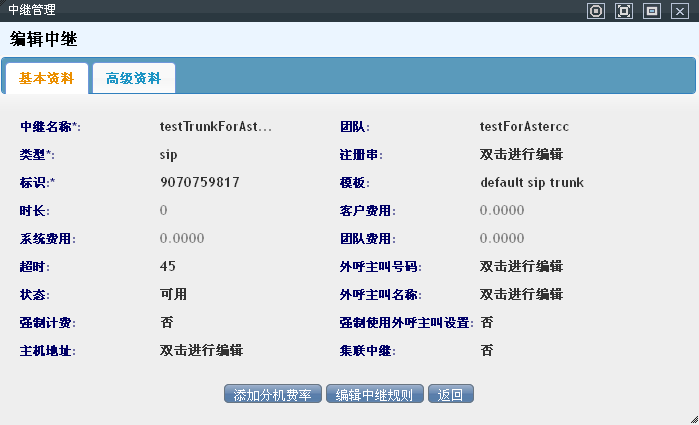Click the 状态 value 可用
This screenshot has width=699, height=425.
point(173,295)
